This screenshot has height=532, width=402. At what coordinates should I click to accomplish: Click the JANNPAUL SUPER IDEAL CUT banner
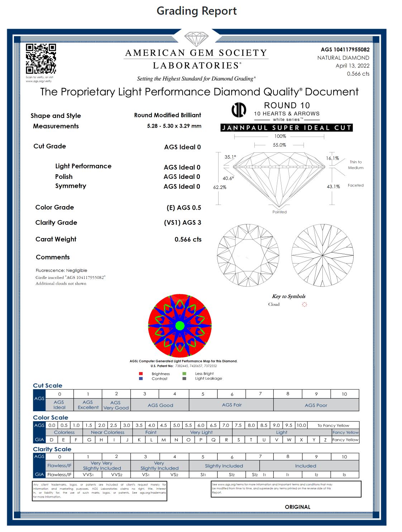click(287, 128)
